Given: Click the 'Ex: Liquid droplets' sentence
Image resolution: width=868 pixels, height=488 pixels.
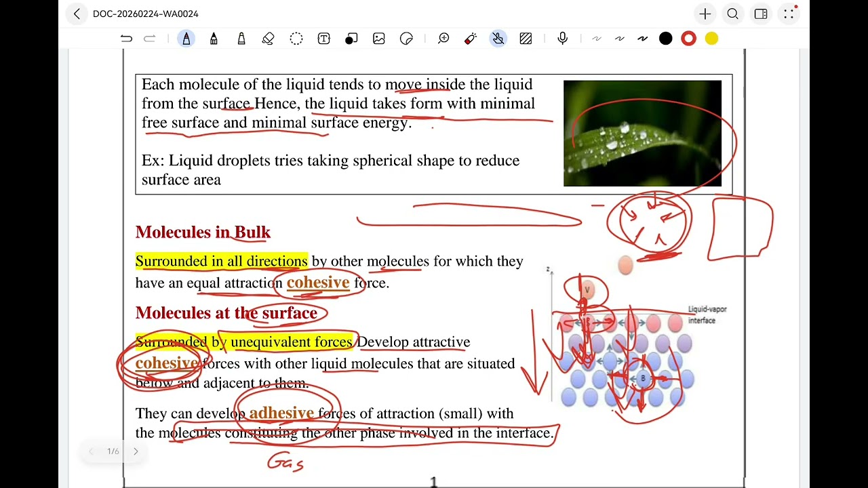Looking at the screenshot, I should pyautogui.click(x=330, y=170).
